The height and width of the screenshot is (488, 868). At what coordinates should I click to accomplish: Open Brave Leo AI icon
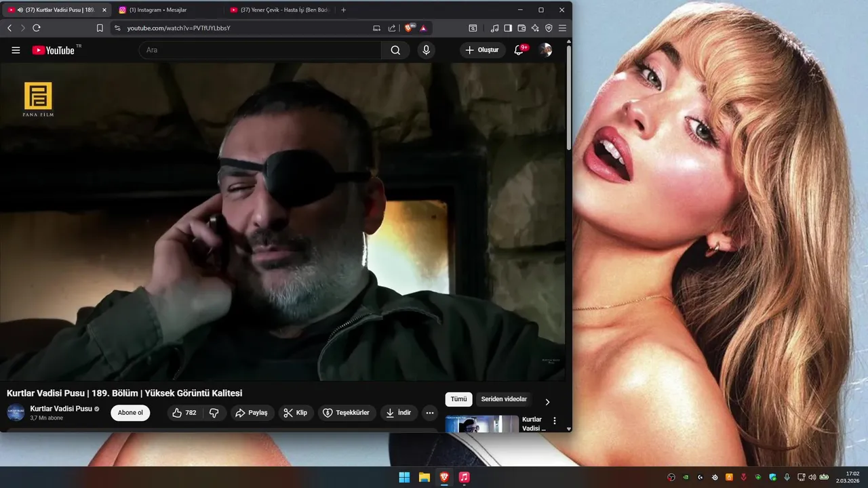point(535,28)
